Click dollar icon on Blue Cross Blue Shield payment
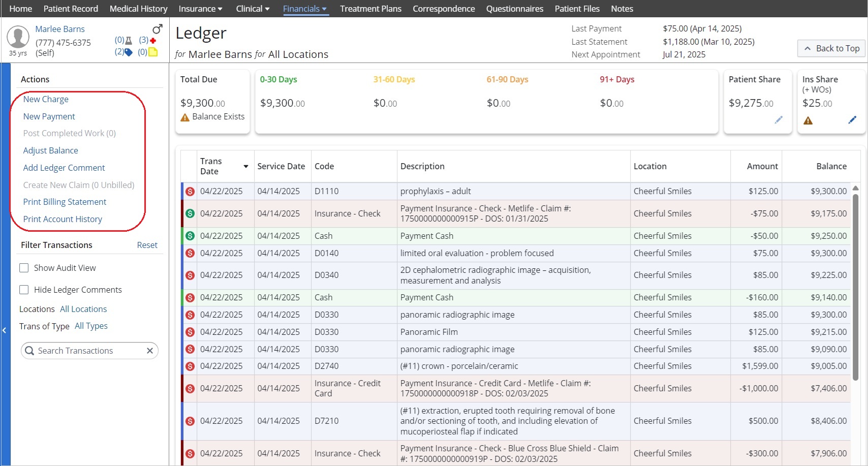868x466 pixels. tap(190, 453)
